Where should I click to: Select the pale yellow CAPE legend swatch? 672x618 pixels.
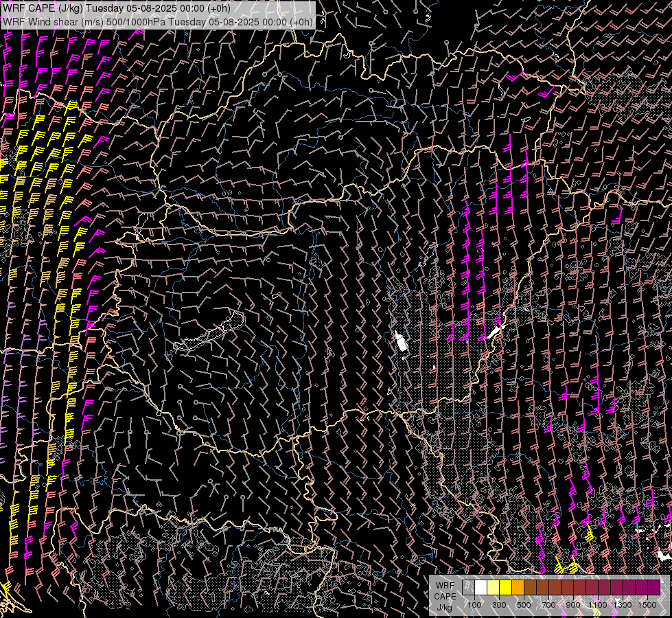point(494,588)
